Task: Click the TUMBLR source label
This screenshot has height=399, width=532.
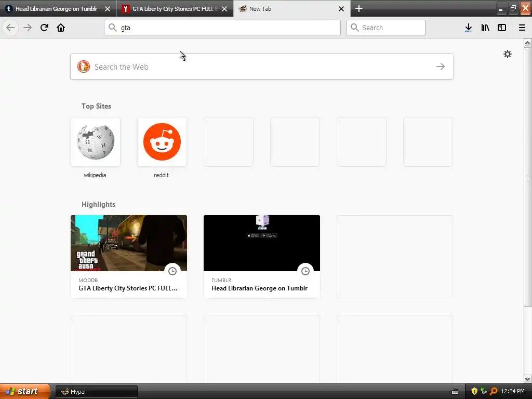Action: pos(221,280)
